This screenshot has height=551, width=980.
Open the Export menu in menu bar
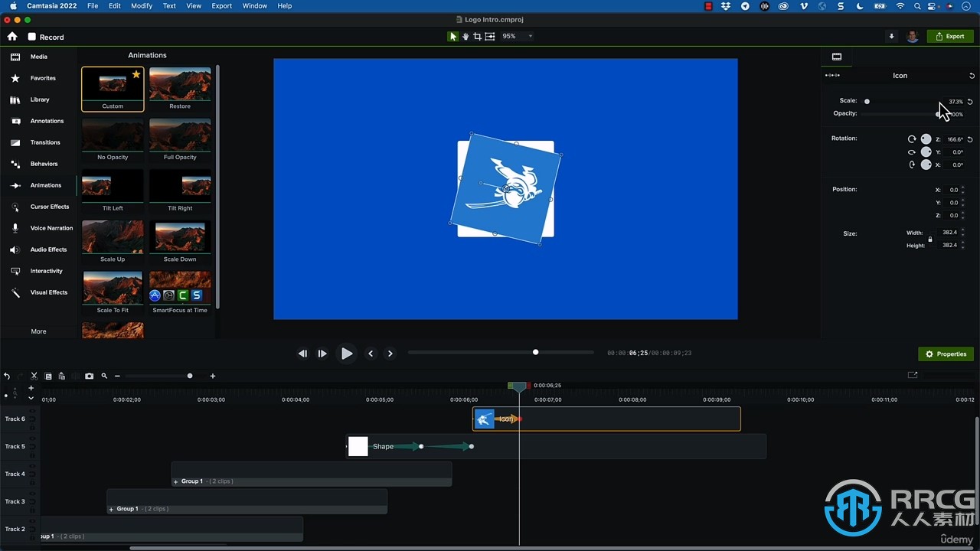(x=222, y=5)
